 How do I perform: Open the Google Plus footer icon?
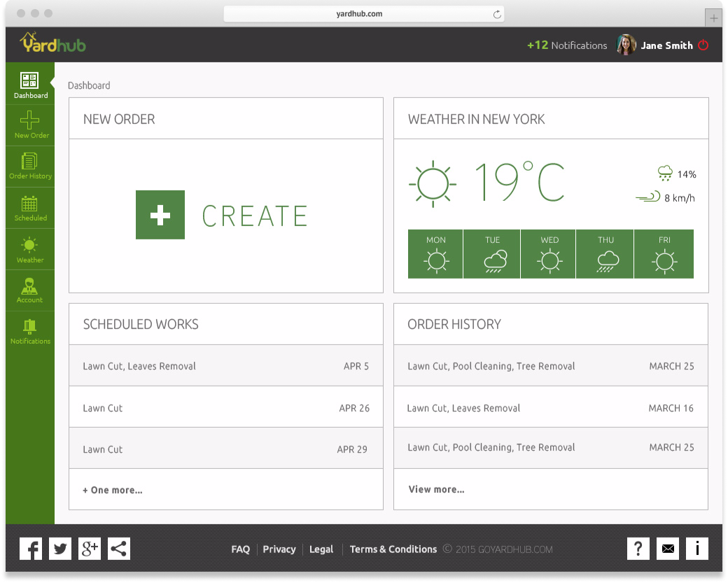pos(90,549)
